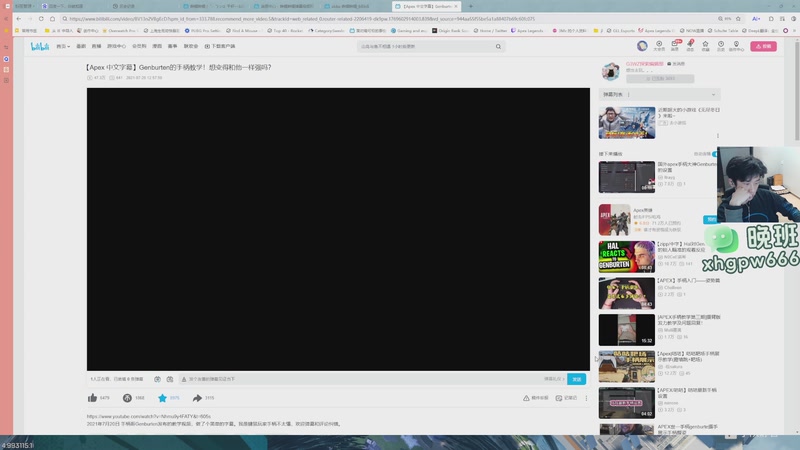Viewport: 800px width, 450px height.
Task: Open the ad video thumbnail under danmaku list
Action: pyautogui.click(x=627, y=122)
